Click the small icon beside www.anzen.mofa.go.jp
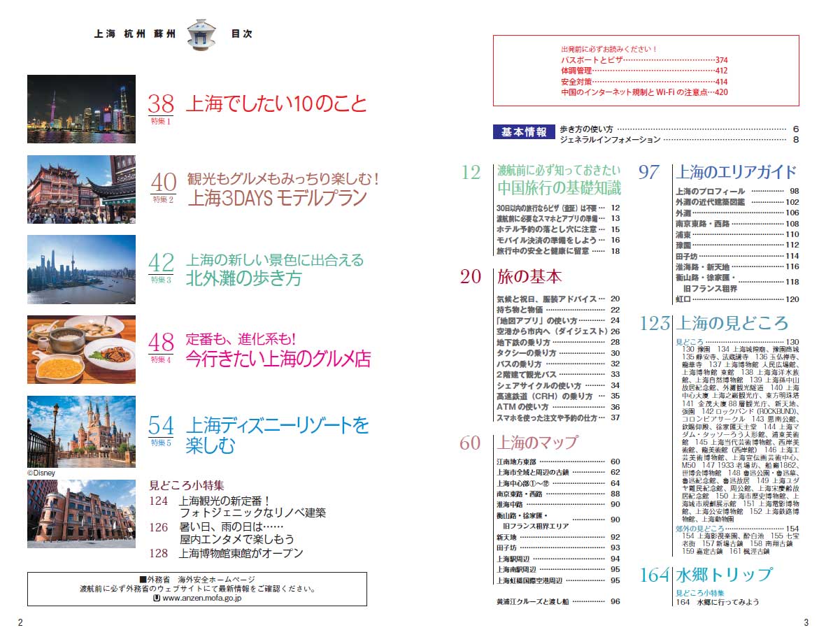Screen dimensions: 826x644 (x=156, y=599)
